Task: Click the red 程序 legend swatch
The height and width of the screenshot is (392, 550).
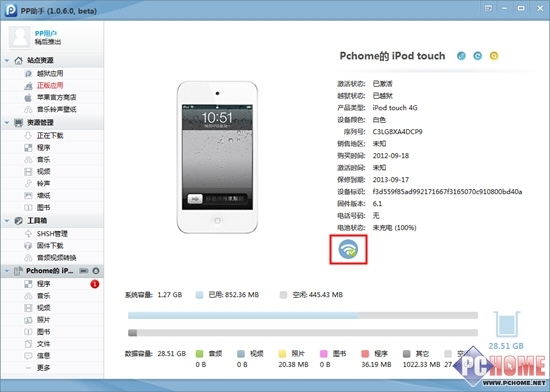Action: [365, 354]
